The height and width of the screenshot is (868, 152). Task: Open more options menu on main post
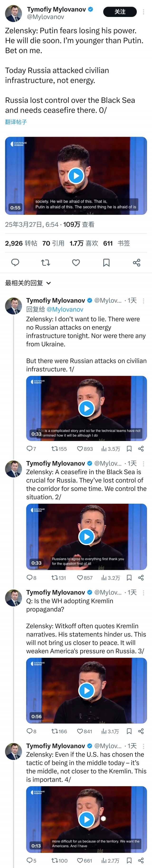tap(144, 12)
